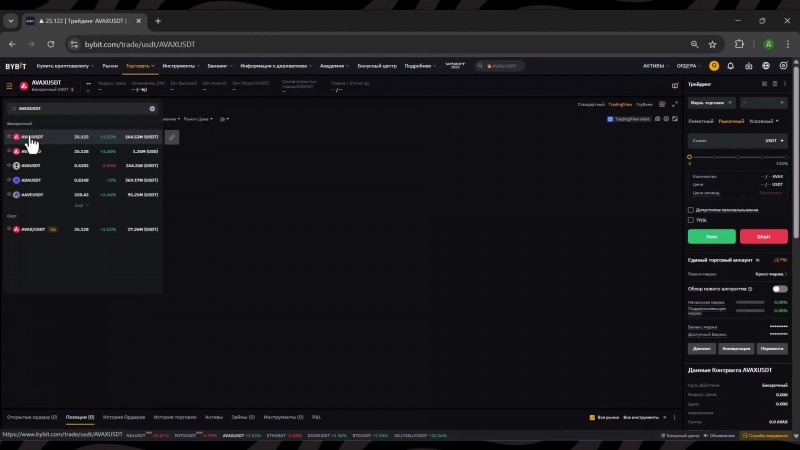Click the red Шорт button
Image resolution: width=800 pixels, height=450 pixels.
(x=763, y=236)
